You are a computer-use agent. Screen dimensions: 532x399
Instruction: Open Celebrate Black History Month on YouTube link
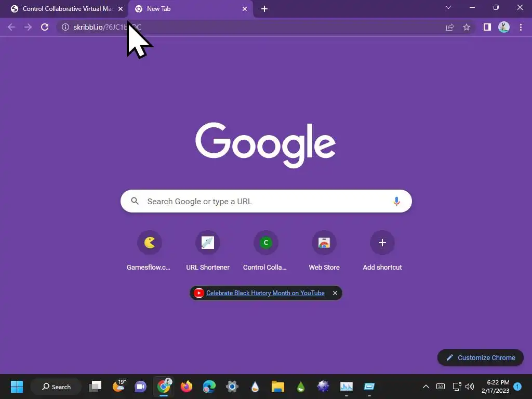click(x=265, y=293)
